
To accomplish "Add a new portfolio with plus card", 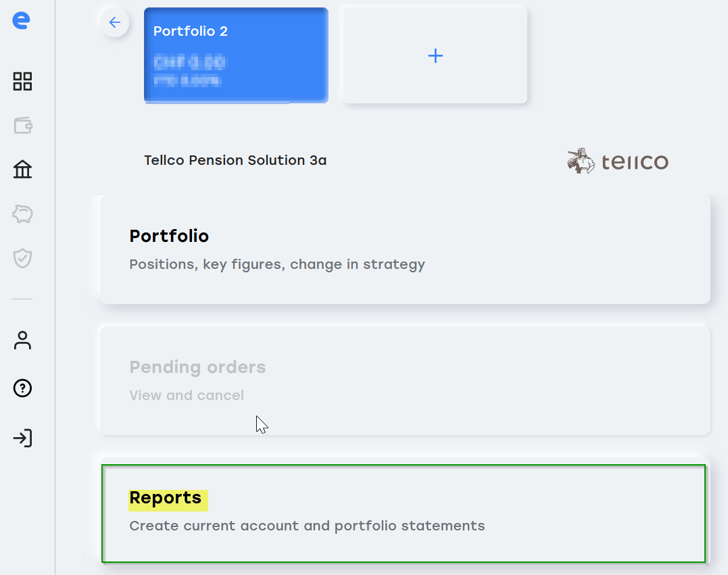I will (x=435, y=55).
